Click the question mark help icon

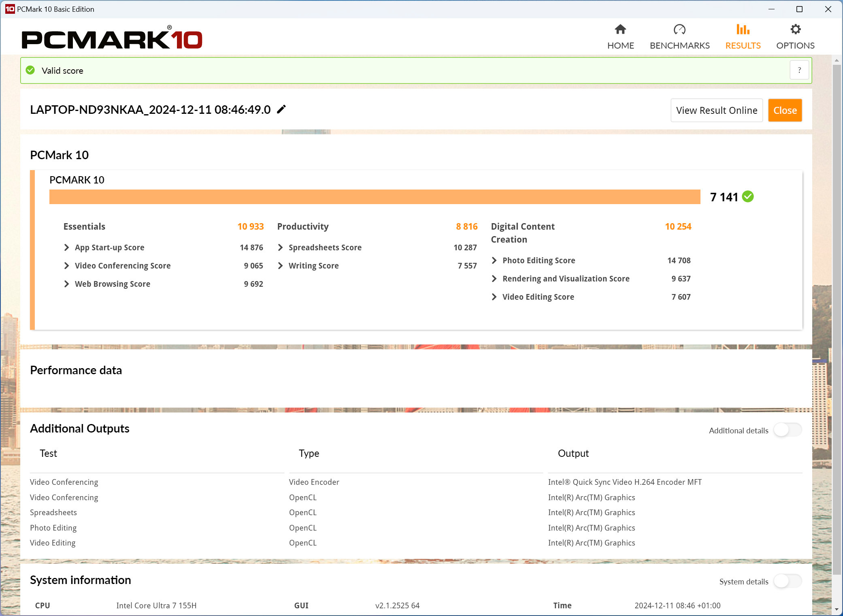click(x=799, y=70)
